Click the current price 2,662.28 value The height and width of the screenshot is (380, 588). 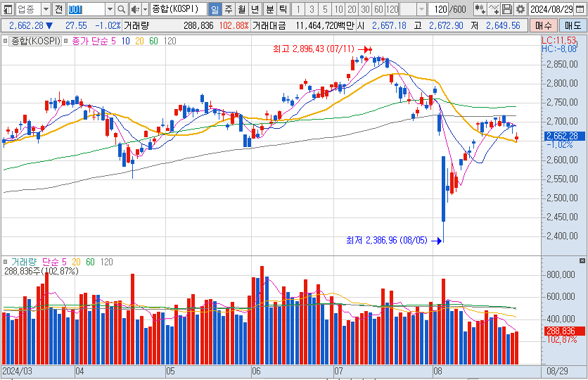[x=26, y=26]
